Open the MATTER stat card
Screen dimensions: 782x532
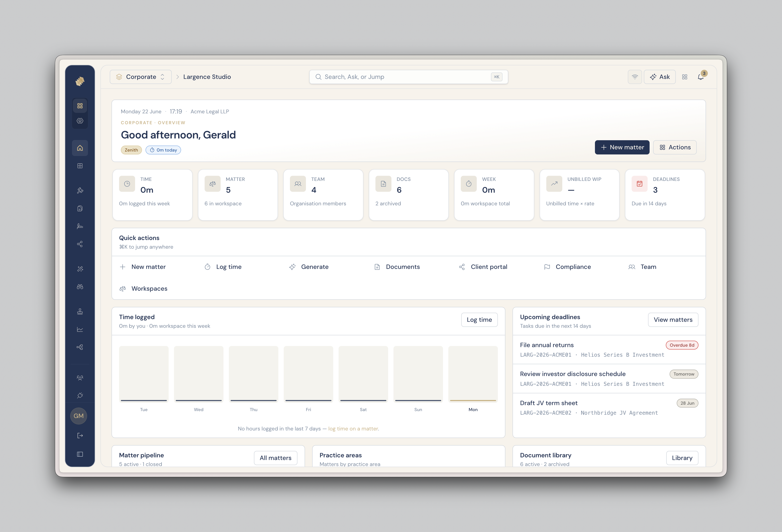[x=238, y=195]
